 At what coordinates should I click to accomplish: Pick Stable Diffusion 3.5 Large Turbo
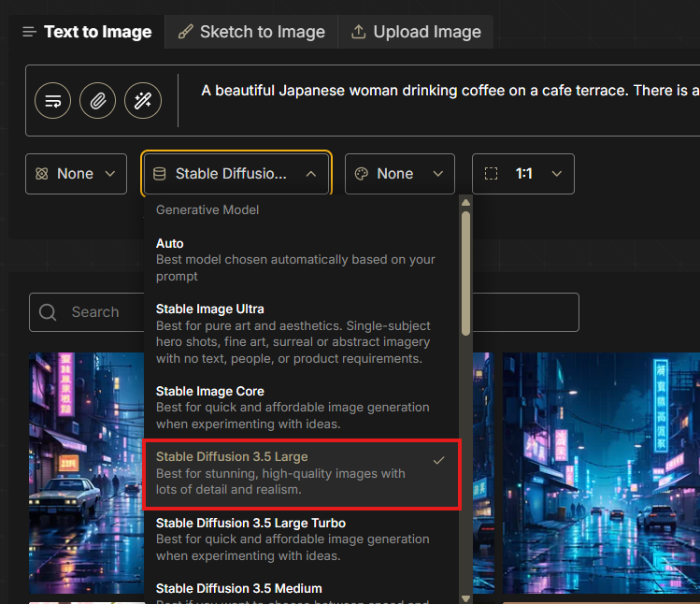tap(301, 539)
